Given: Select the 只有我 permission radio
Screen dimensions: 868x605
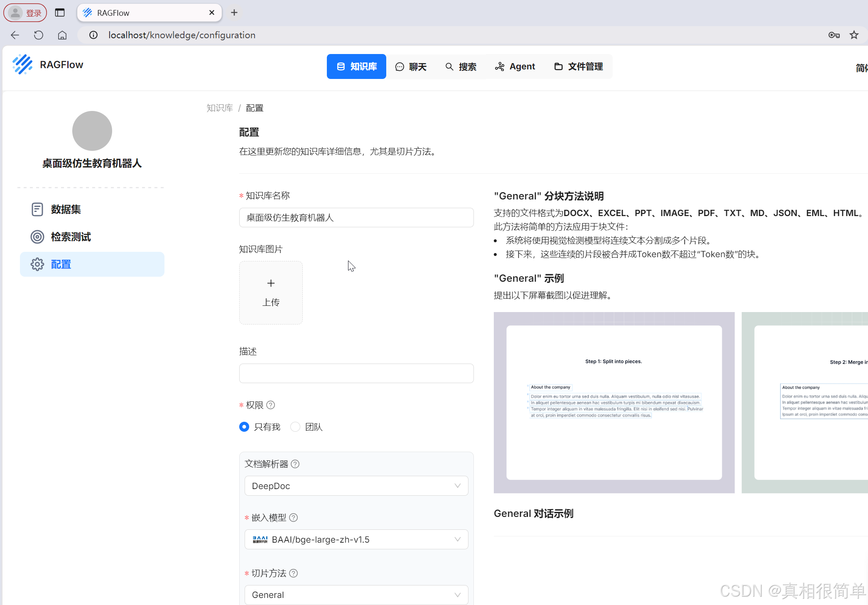Looking at the screenshot, I should [244, 427].
